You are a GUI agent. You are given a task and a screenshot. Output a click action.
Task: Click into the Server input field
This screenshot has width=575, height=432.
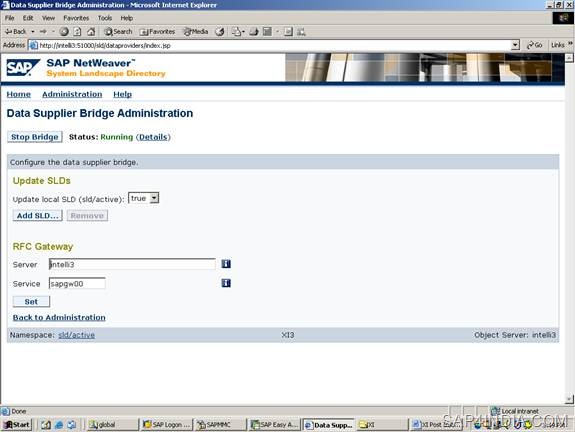[x=132, y=264]
